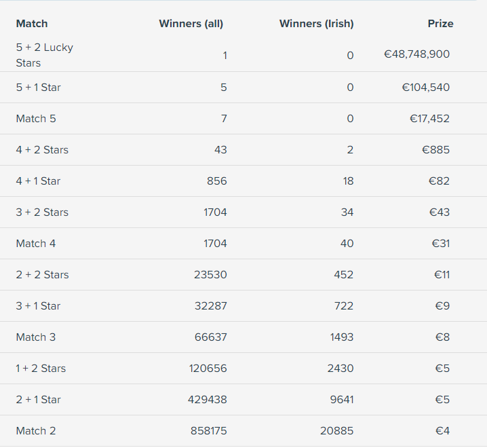Click the Winners (all) column header
Image resolution: width=487 pixels, height=448 pixels.
click(191, 24)
